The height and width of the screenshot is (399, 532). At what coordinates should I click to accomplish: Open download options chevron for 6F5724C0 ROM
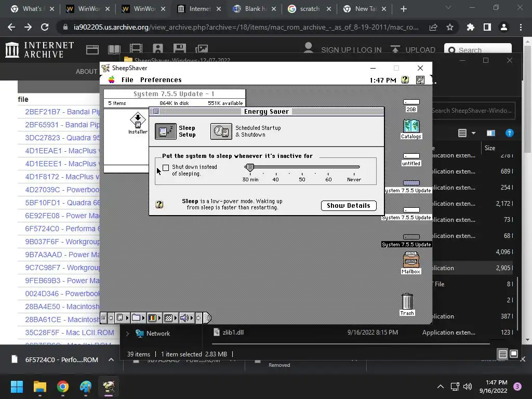pos(111,360)
